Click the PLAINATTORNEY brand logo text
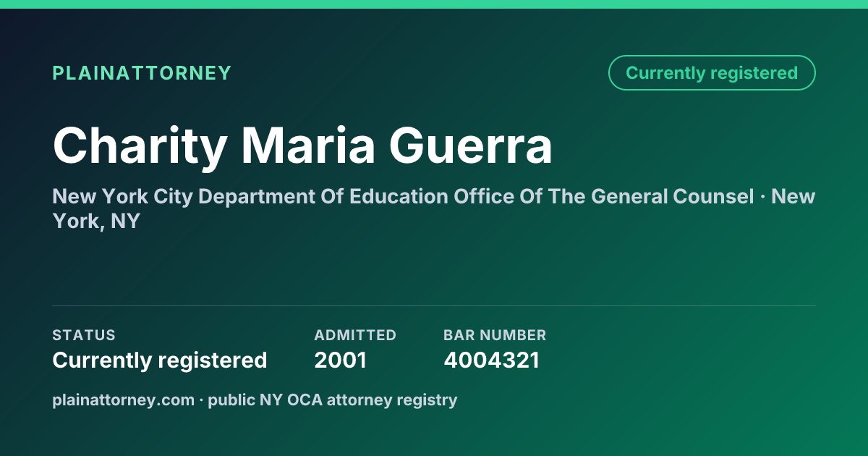 [x=142, y=73]
